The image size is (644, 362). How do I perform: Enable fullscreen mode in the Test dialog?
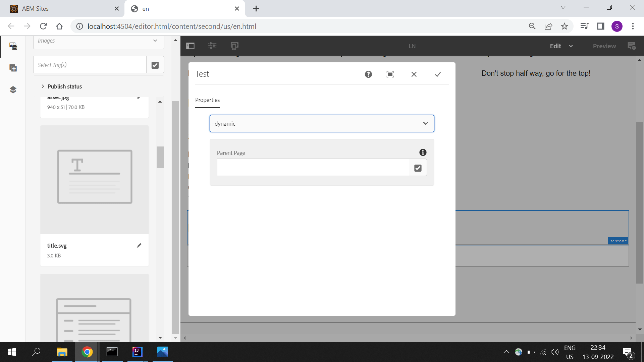(x=390, y=74)
